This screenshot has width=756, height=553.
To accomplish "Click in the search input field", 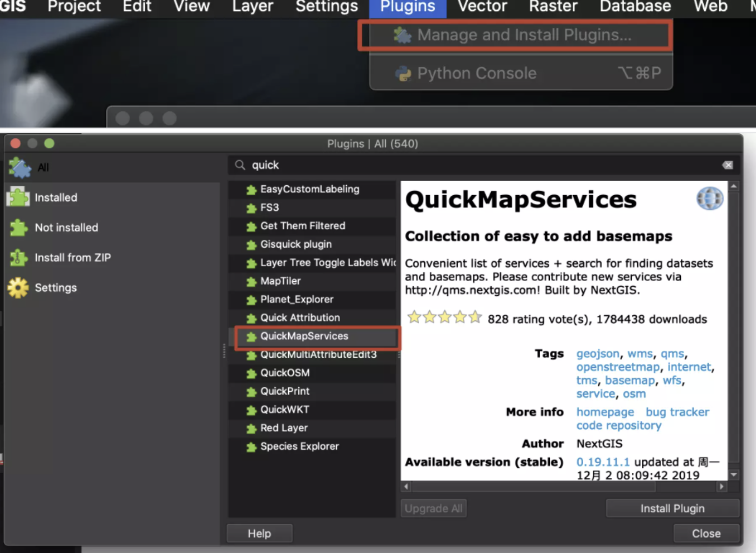I will tap(483, 165).
